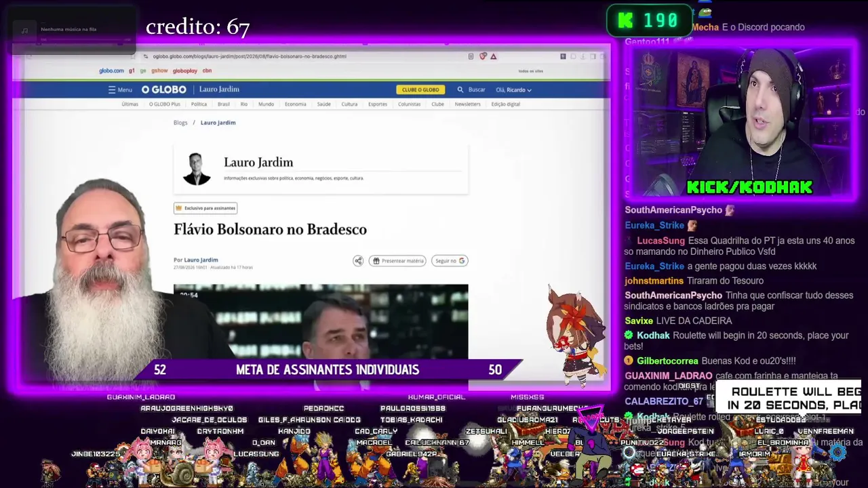Image resolution: width=868 pixels, height=488 pixels.
Task: Go to the Brasil section
Action: (x=224, y=104)
